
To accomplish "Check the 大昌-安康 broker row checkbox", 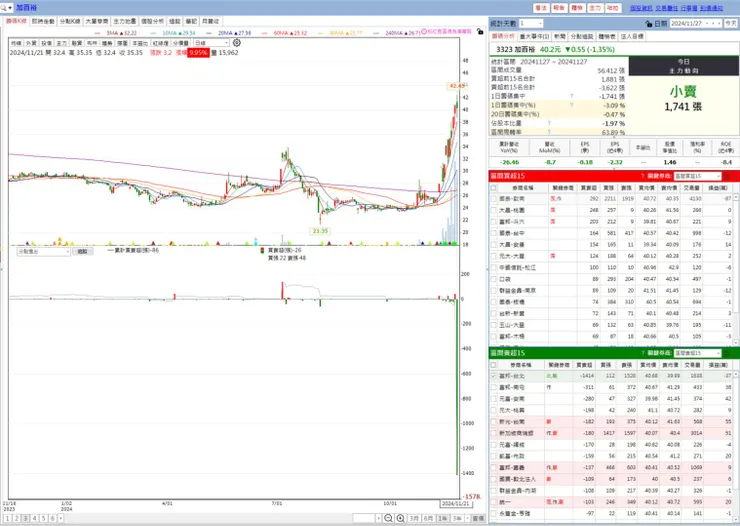I will [494, 245].
